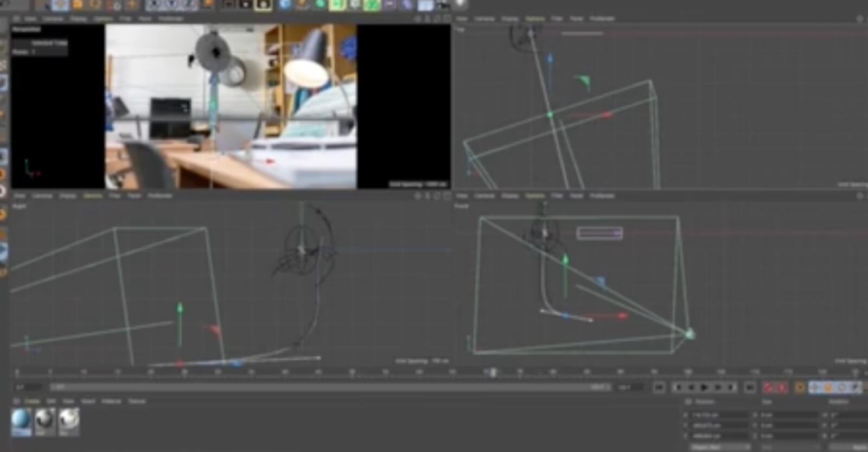
Task: Open Cameras menu in Perspective viewport
Action: pos(53,18)
